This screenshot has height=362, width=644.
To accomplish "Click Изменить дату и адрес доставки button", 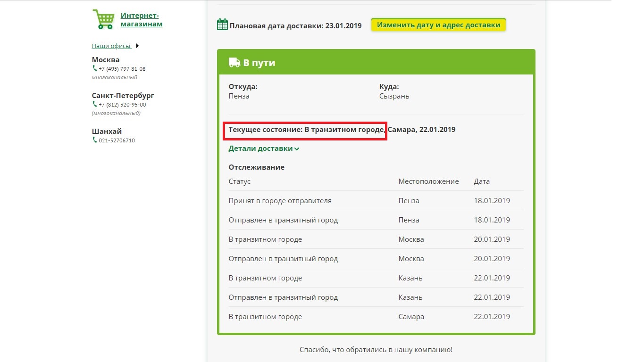I will 438,25.
